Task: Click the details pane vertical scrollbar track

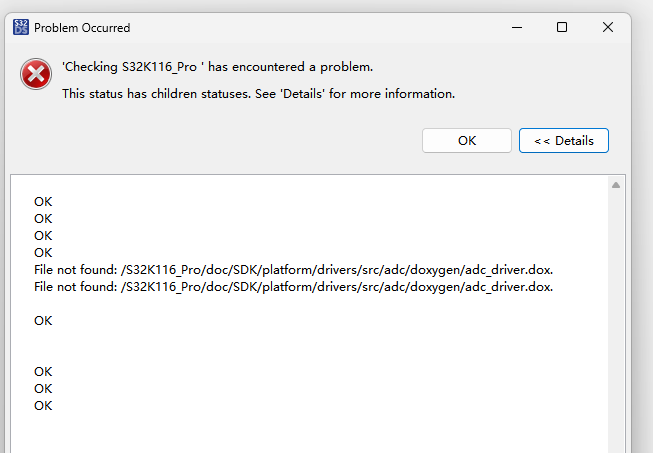Action: (x=617, y=320)
